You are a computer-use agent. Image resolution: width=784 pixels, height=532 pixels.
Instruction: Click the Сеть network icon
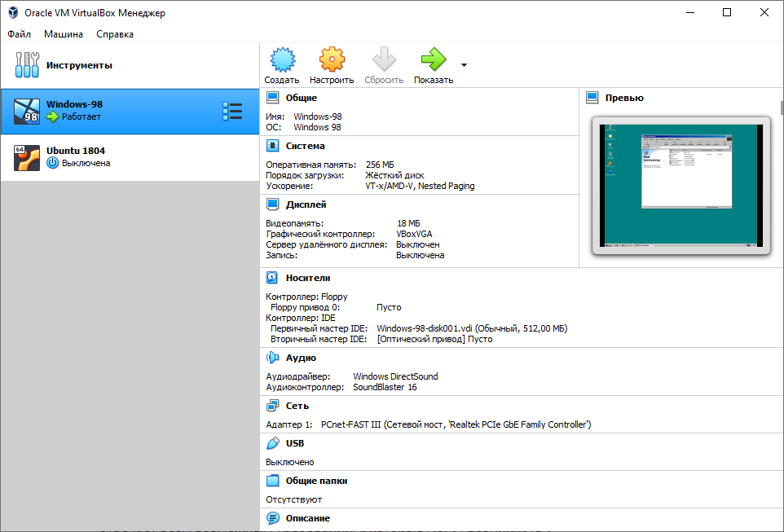coord(272,406)
